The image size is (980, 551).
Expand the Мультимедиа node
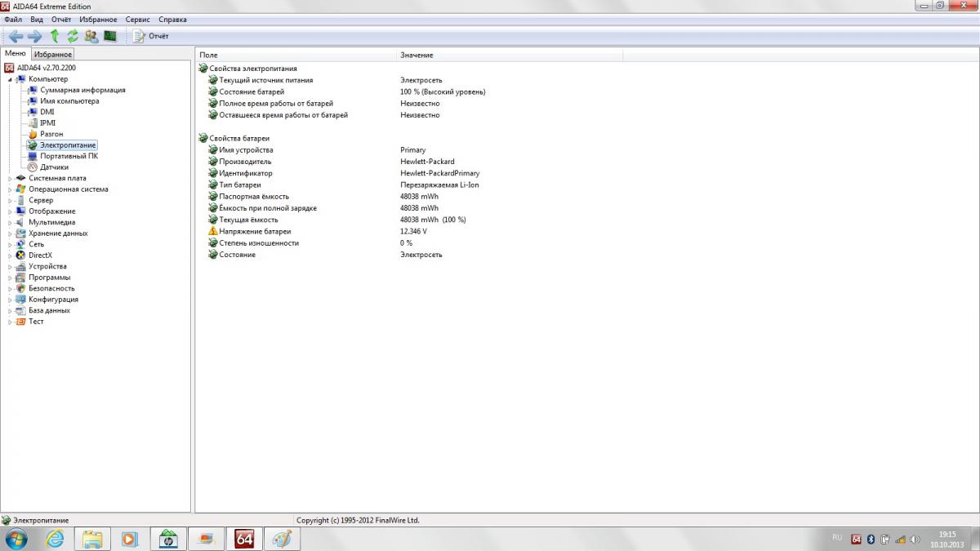click(11, 222)
